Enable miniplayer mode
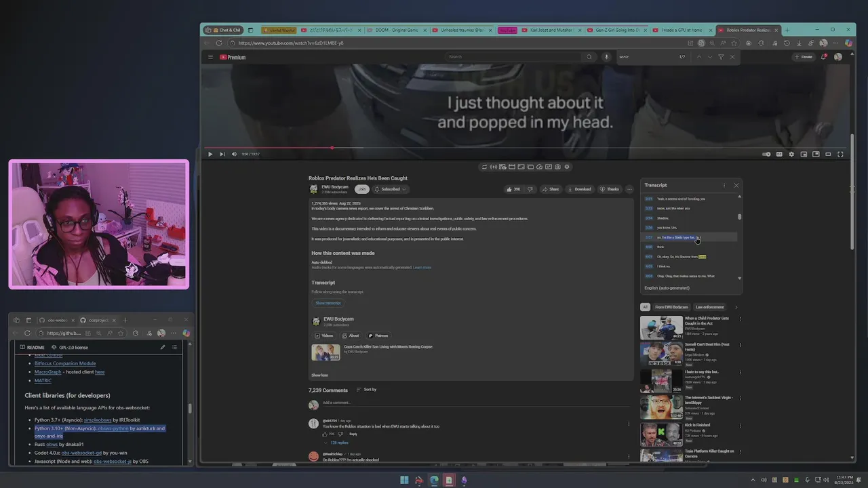868x488 pixels. pos(804,155)
